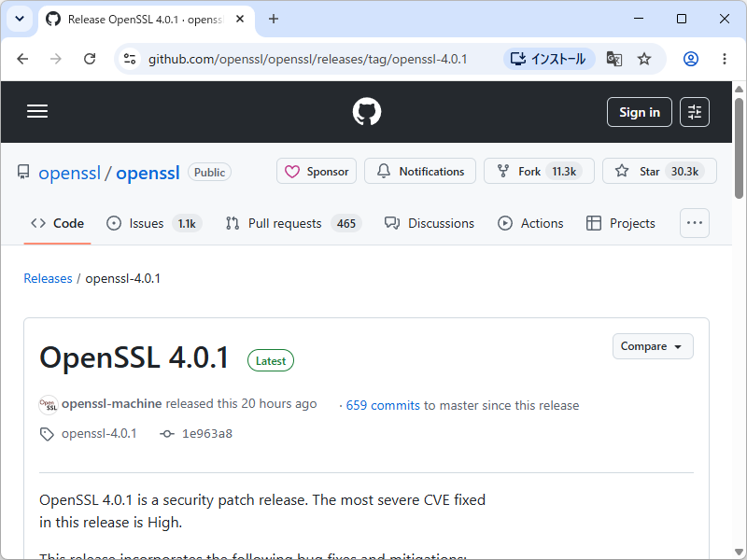Click the address bar URL field
The height and width of the screenshot is (560, 747).
307,59
